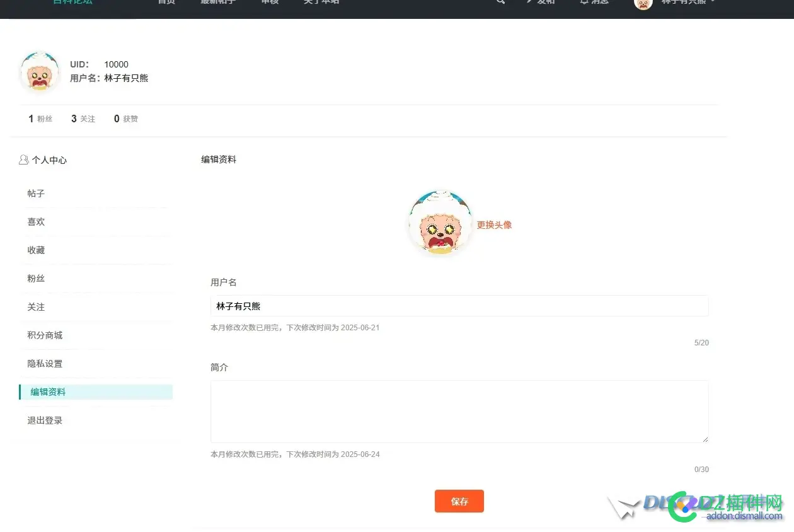Screen dimensions: 794x532
Task: Click the small avatar in top navigation bar
Action: pyautogui.click(x=643, y=3)
